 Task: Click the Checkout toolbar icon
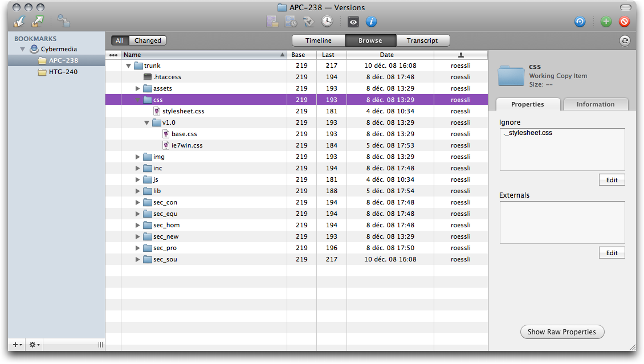coord(63,21)
